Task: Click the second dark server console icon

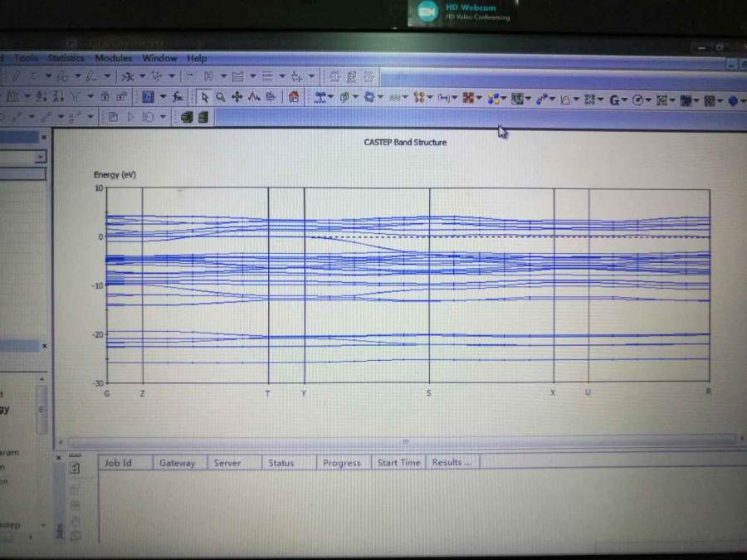Action: click(x=203, y=117)
